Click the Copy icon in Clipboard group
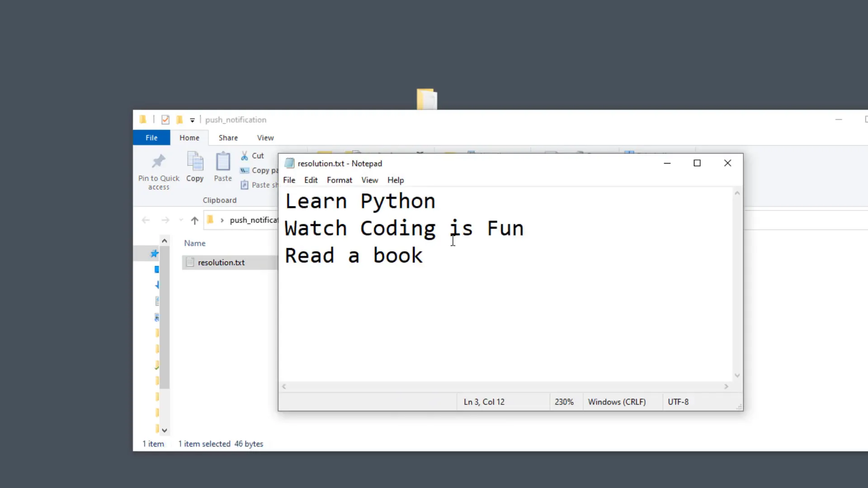 pyautogui.click(x=195, y=162)
